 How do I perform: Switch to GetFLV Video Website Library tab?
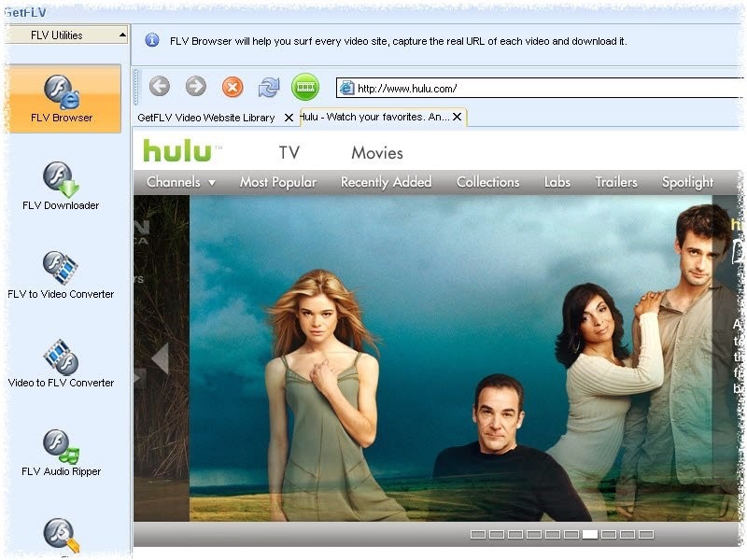(x=205, y=118)
